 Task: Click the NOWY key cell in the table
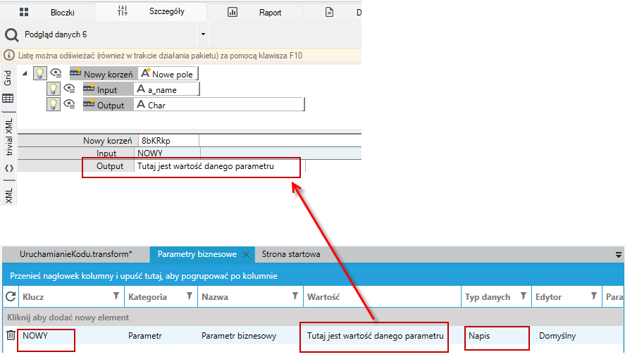[x=71, y=336]
